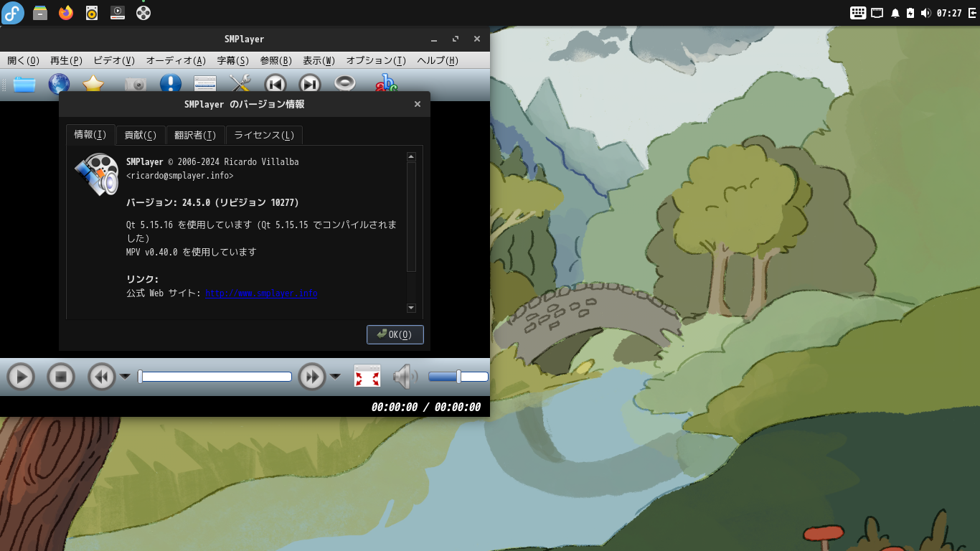Open the オーディオ(A) menu

point(176,60)
